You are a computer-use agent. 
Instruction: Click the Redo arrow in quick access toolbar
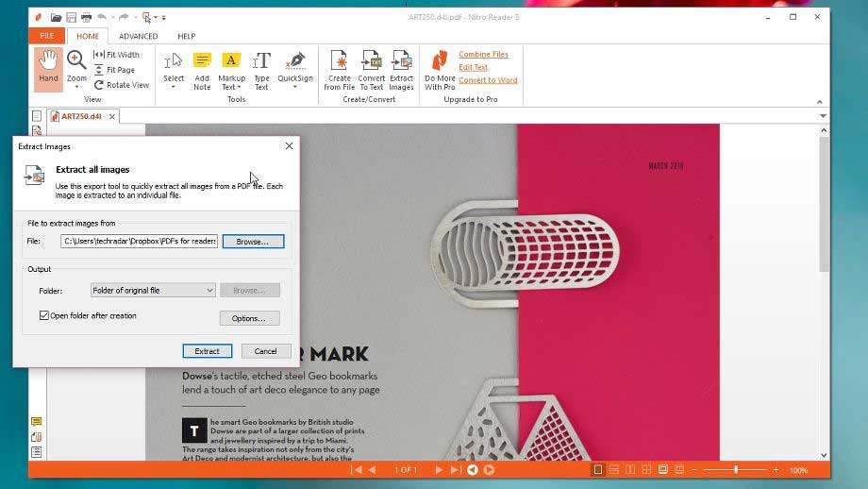coord(124,17)
